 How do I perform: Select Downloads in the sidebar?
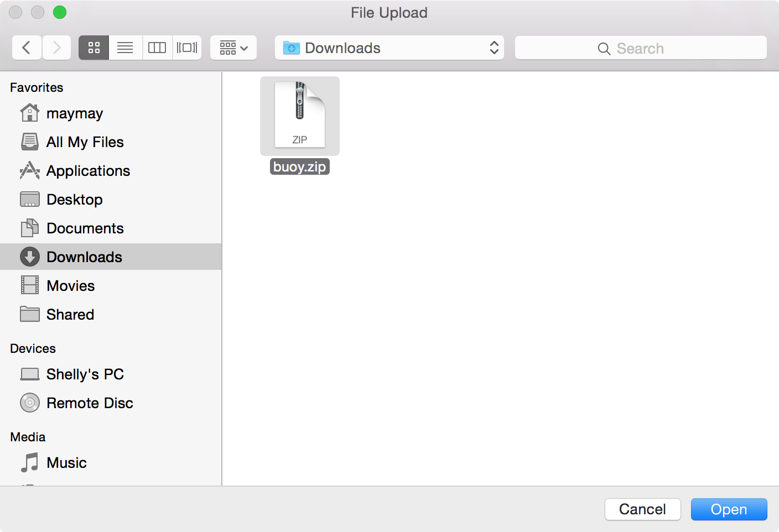[111, 257]
